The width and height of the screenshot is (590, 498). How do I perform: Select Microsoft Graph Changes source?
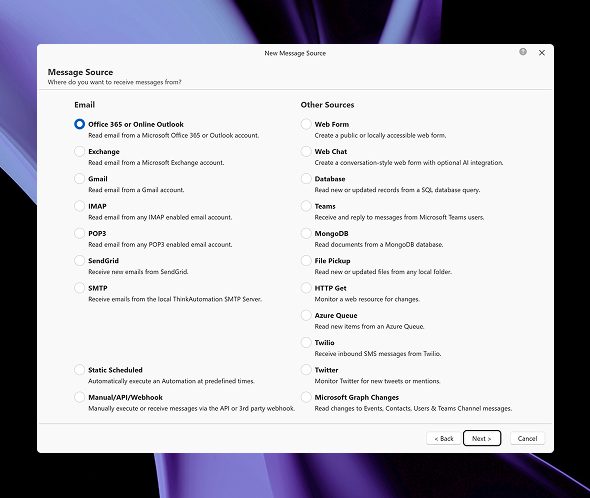point(306,397)
